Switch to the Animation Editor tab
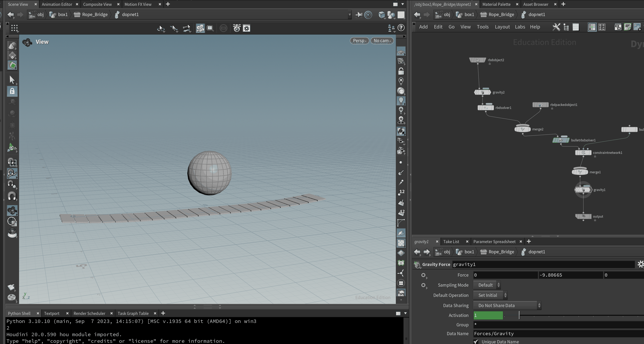 57,4
